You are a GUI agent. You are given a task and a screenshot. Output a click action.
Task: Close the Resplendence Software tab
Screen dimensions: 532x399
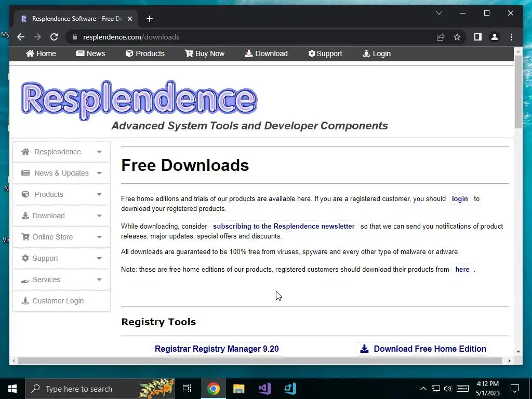tap(129, 19)
